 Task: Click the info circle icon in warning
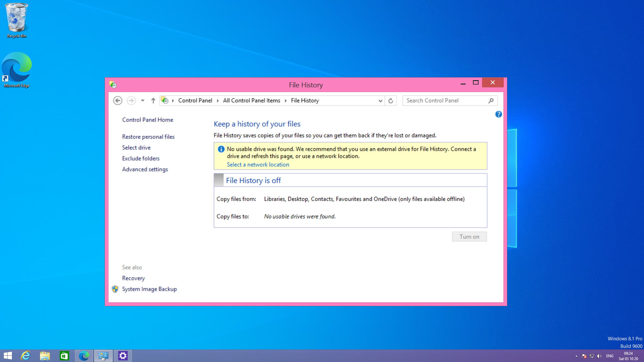pos(221,149)
